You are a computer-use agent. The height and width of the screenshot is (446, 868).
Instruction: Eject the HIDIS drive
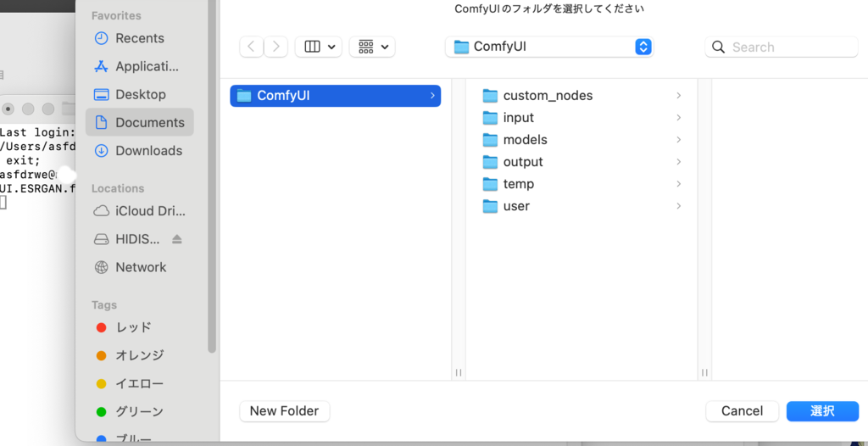pos(176,239)
